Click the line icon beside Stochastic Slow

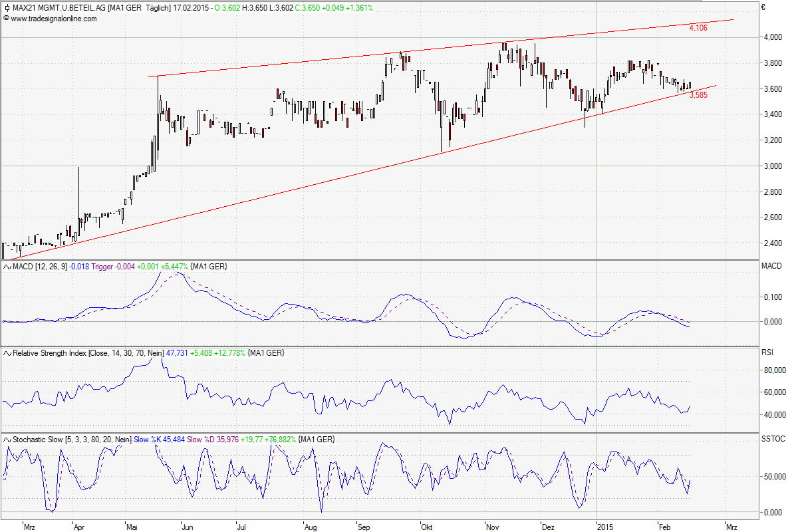pos(7,440)
